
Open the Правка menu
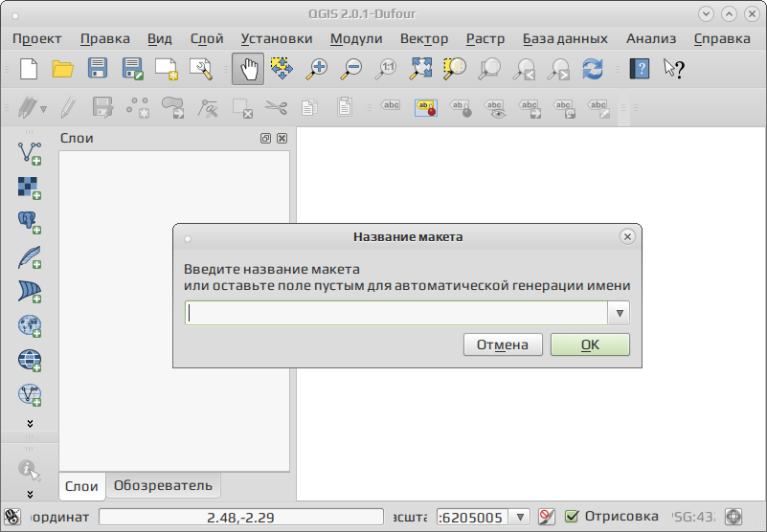coord(105,38)
